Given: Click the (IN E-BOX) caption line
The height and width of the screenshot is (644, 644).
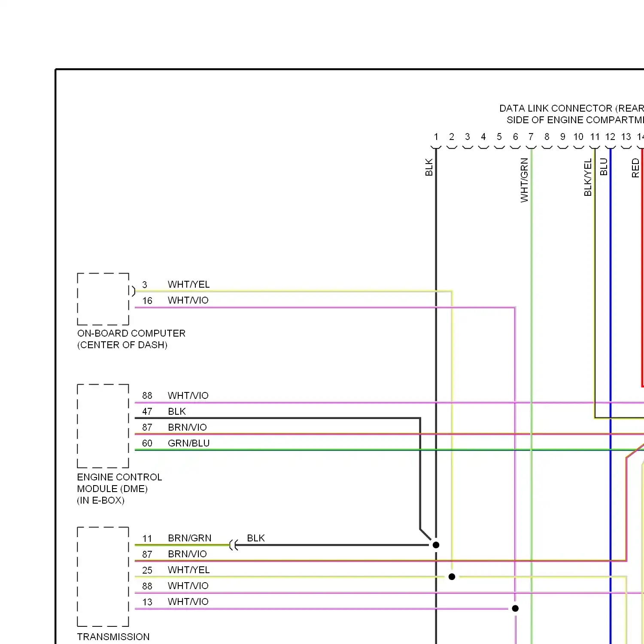Looking at the screenshot, I should [x=101, y=500].
